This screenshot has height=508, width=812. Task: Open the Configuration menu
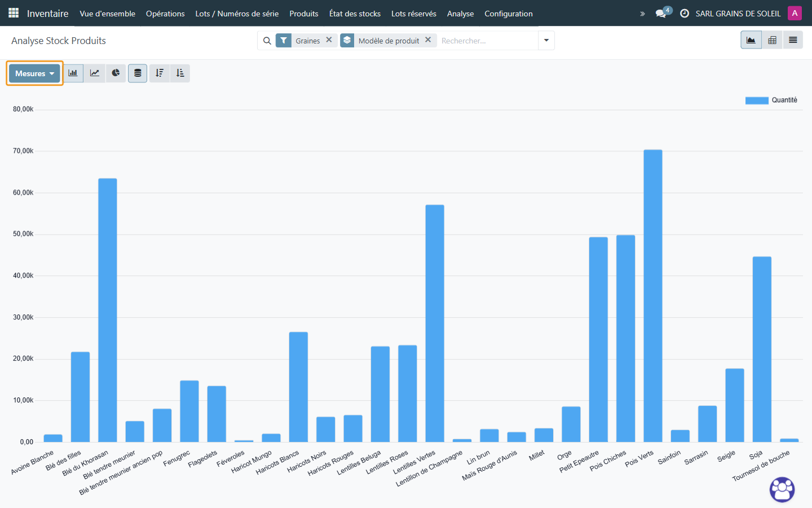coord(509,14)
